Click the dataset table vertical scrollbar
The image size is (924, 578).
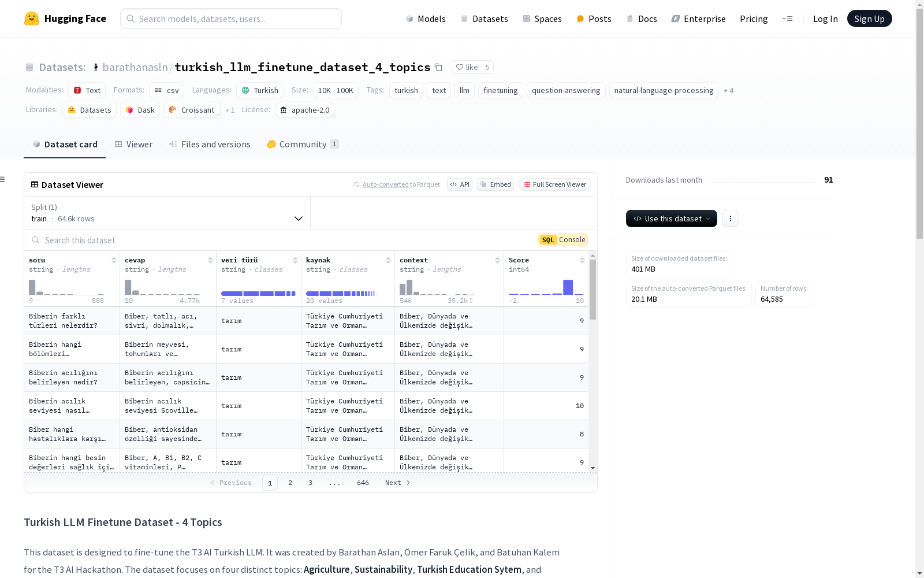593,289
